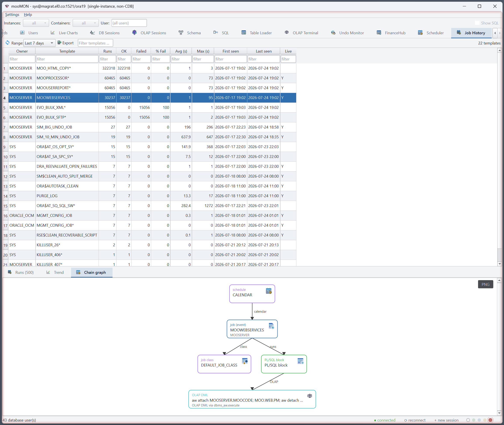Click the OLAP DML node in chain graph
Image resolution: width=504 pixels, height=425 pixels.
[252, 399]
